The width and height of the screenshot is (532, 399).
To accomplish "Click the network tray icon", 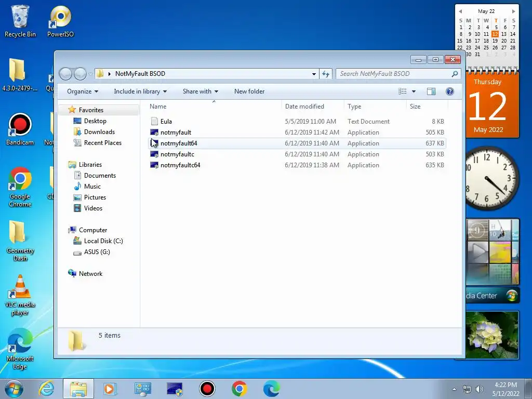I will click(467, 389).
